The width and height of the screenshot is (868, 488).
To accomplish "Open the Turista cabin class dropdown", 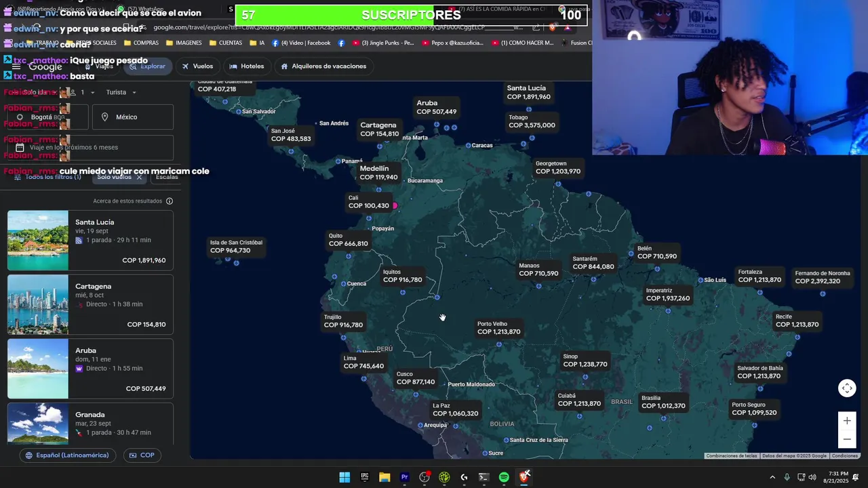I will click(121, 92).
